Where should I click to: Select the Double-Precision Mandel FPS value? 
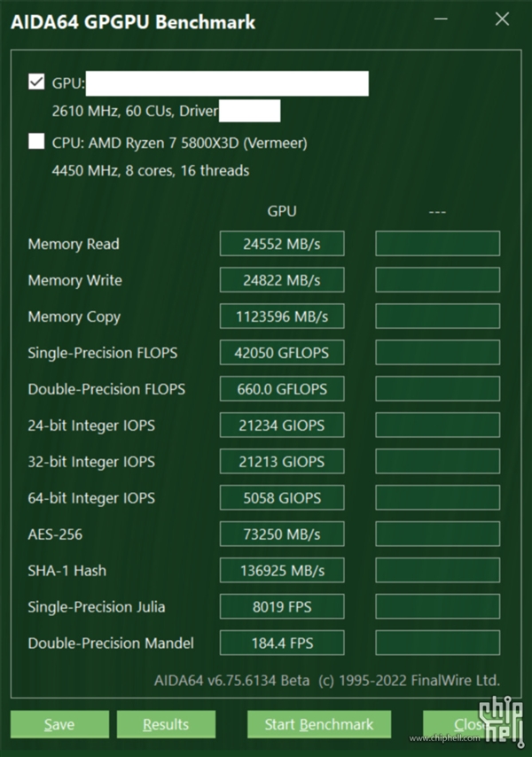coord(281,643)
